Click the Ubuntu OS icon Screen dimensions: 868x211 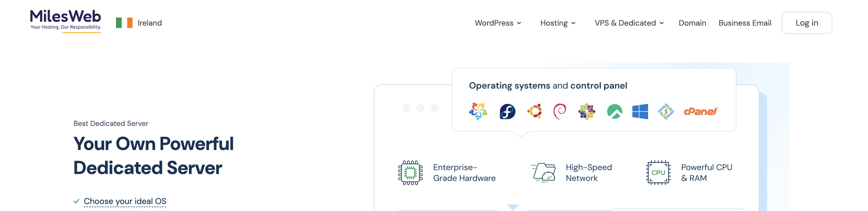pos(535,111)
